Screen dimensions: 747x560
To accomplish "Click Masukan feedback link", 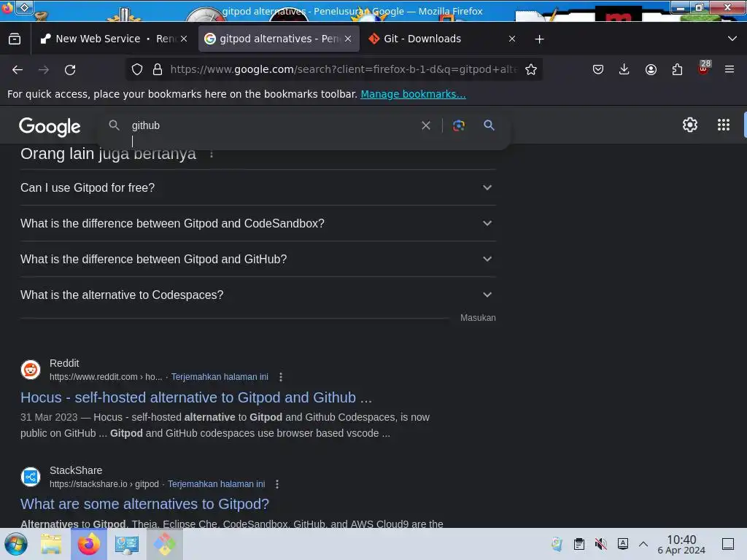I will 478,318.
